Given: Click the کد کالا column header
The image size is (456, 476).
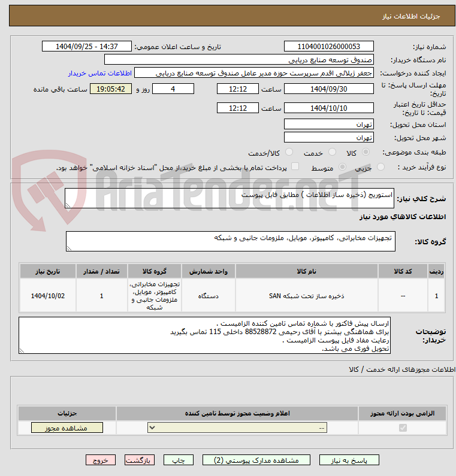Looking at the screenshot, I should coord(403,271).
